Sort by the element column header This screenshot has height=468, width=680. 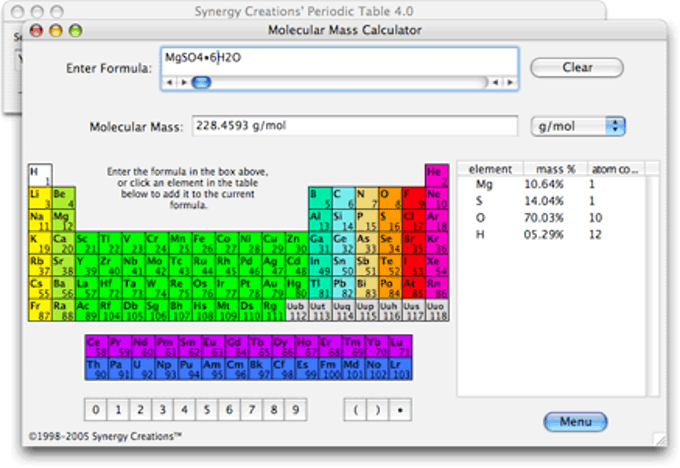tap(490, 169)
